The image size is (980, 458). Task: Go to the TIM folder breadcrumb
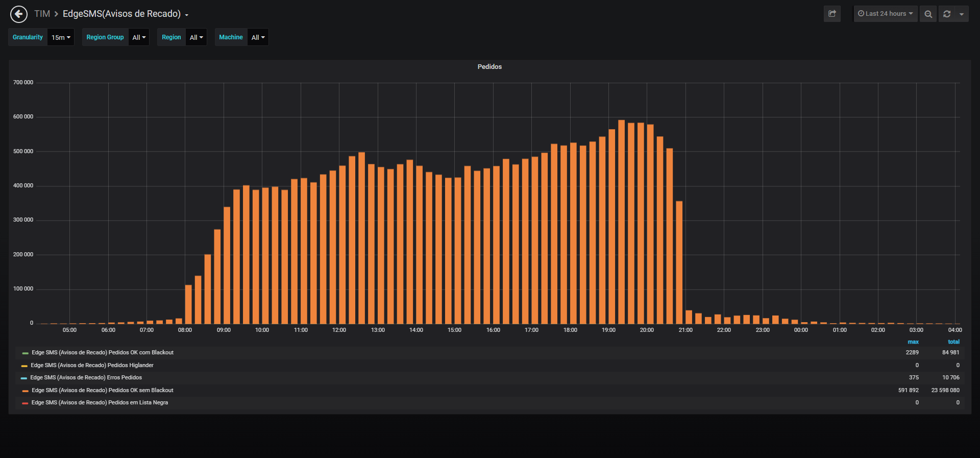pos(42,14)
